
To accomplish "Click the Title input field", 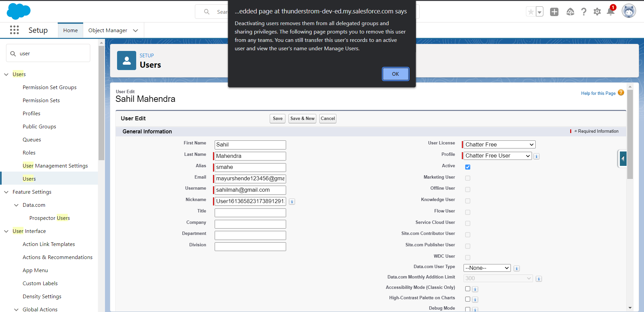I will click(250, 213).
